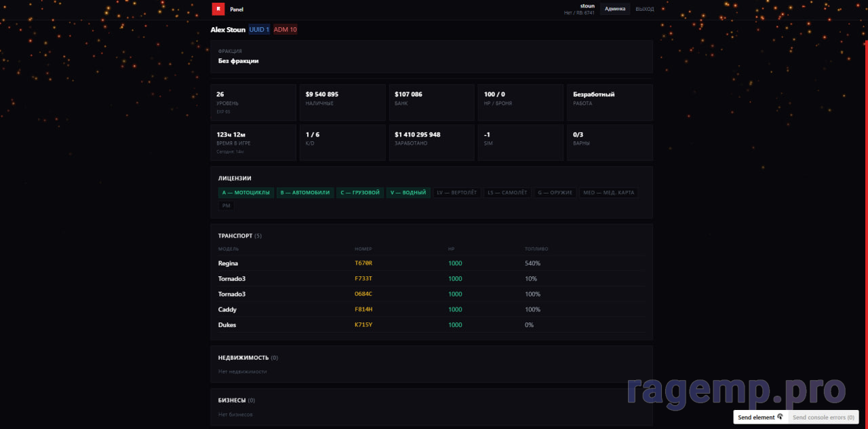Toggle the V — Водный license
This screenshot has width=868, height=429.
[x=408, y=193]
